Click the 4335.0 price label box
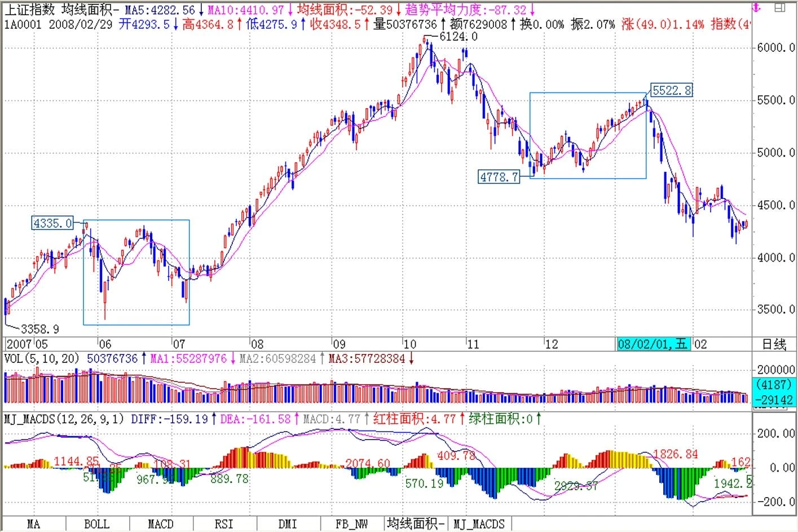This screenshot has width=798, height=532. tap(52, 223)
